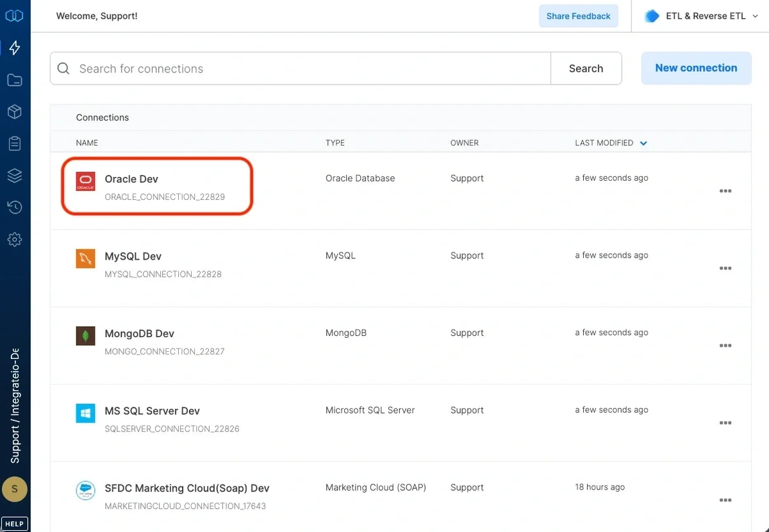
Task: Select the MongoDB leaf icon
Action: pyautogui.click(x=85, y=336)
